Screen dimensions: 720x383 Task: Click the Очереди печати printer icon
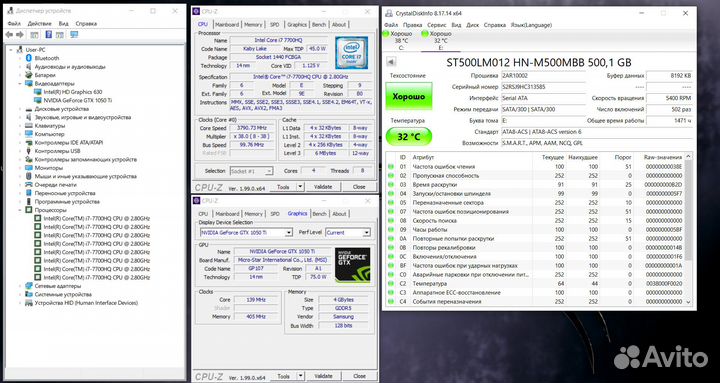click(x=29, y=185)
